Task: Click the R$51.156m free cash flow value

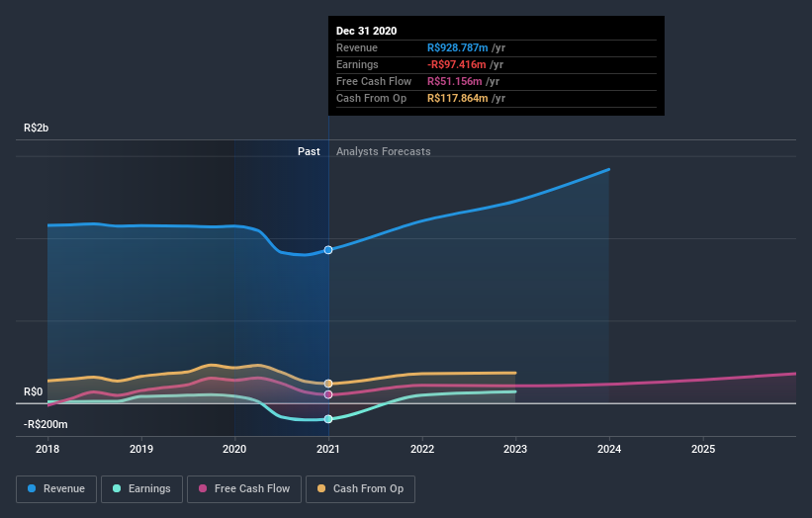Action: point(455,81)
